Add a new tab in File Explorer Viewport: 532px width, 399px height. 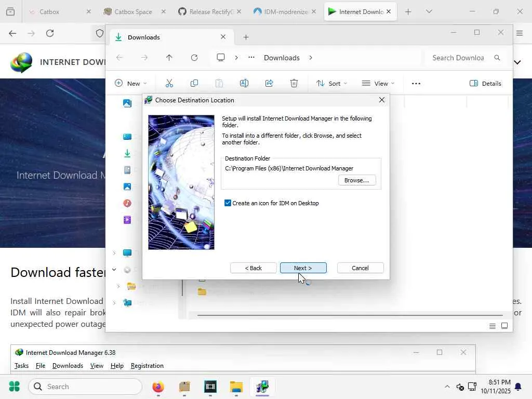pyautogui.click(x=246, y=37)
